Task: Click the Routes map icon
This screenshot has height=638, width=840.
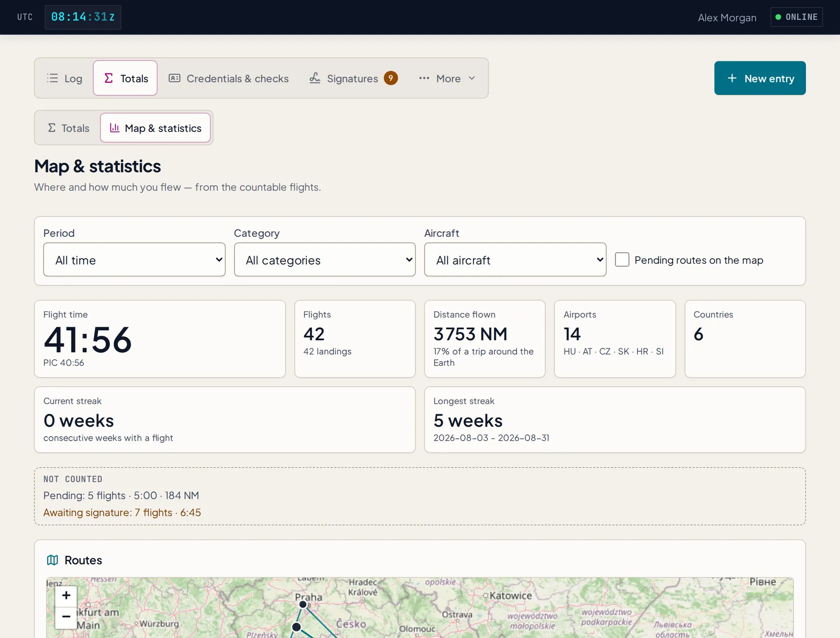Action: point(52,560)
